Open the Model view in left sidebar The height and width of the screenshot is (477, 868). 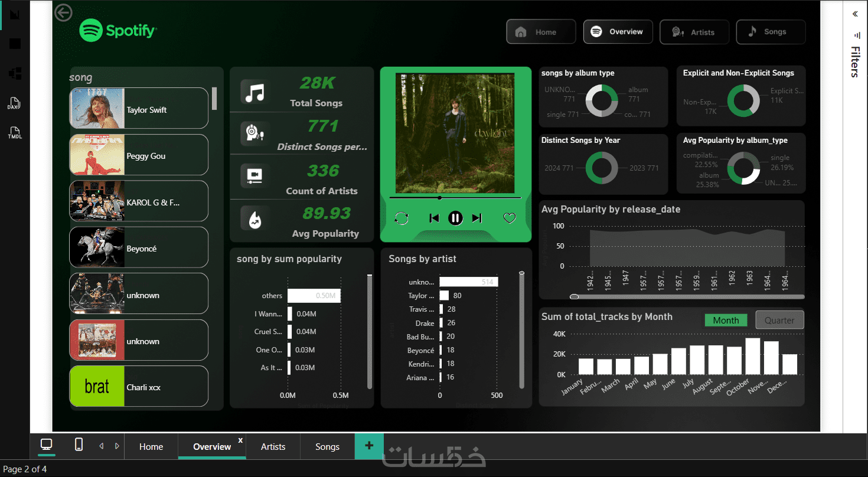point(15,73)
